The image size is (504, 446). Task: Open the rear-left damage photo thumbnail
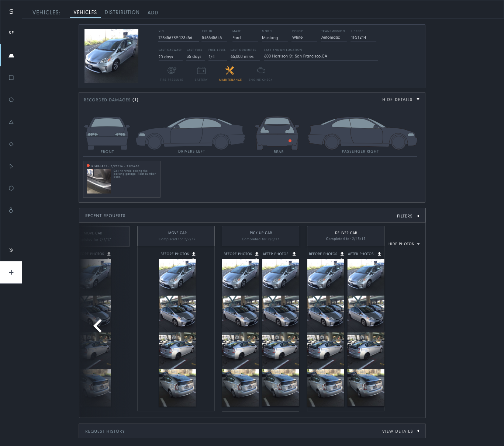pos(99,181)
